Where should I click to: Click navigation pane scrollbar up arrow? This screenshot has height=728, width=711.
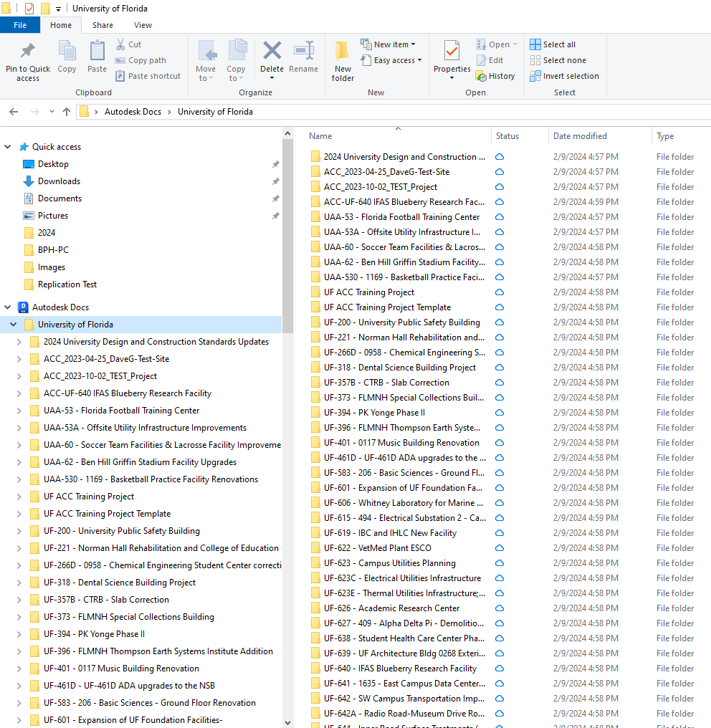[x=288, y=134]
